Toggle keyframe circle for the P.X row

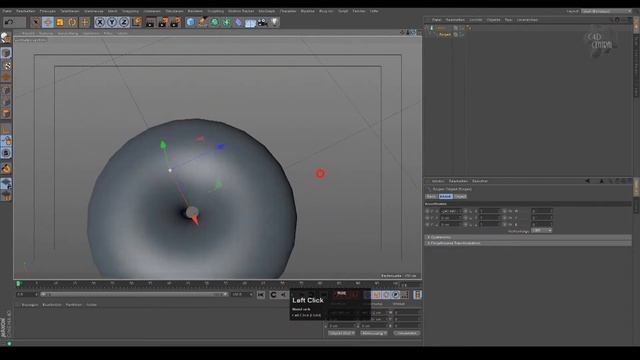[x=427, y=211]
